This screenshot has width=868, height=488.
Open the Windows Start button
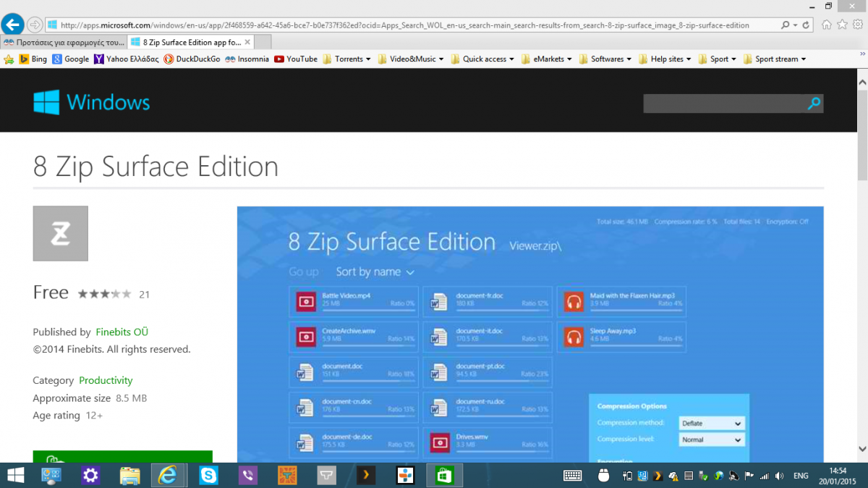tap(14, 476)
